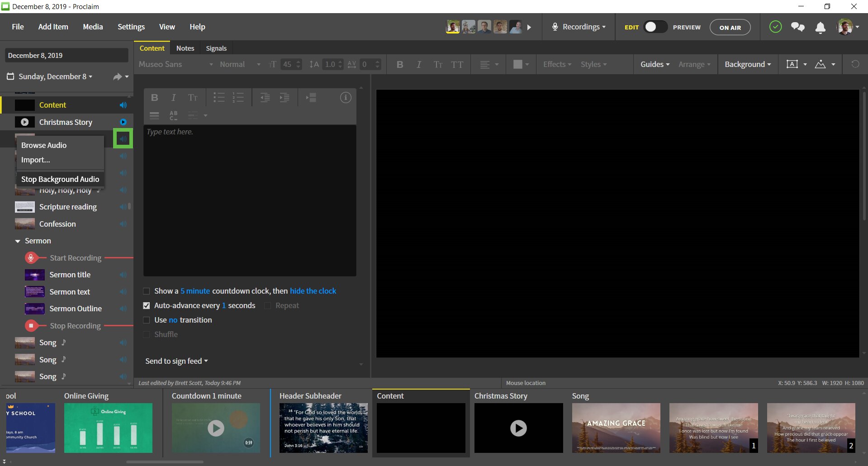
Task: Click the italic icon in the text editor toolbar
Action: click(173, 97)
